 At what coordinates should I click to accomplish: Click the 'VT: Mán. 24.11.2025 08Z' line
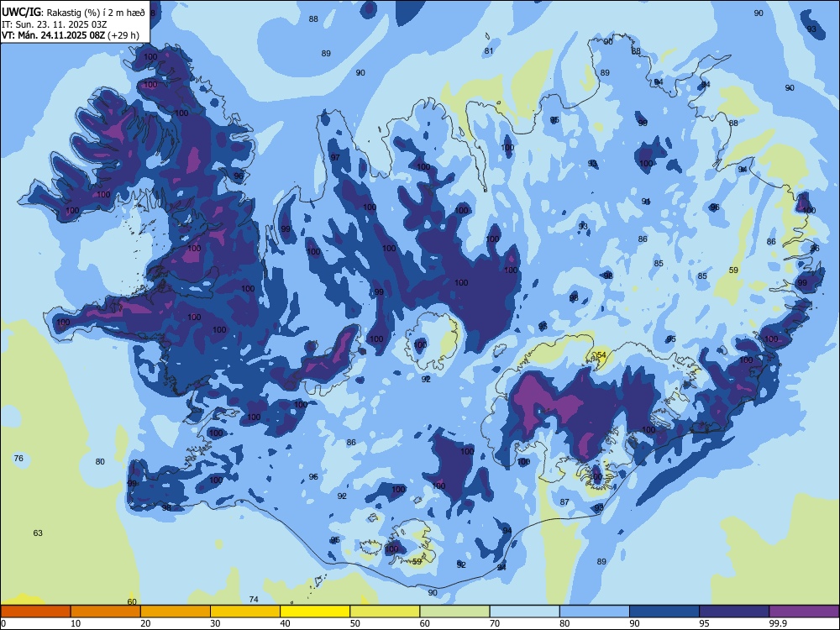pos(53,35)
